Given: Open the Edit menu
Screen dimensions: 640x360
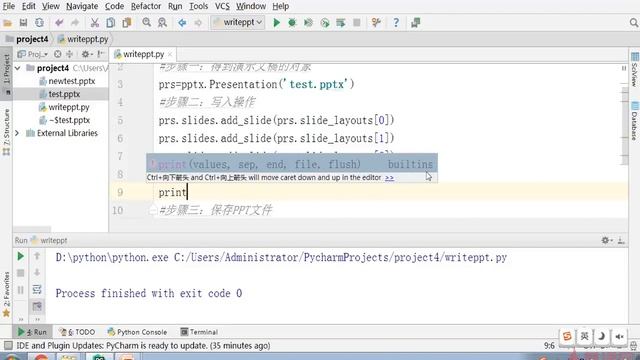Looking at the screenshot, I should pyautogui.click(x=28, y=6).
